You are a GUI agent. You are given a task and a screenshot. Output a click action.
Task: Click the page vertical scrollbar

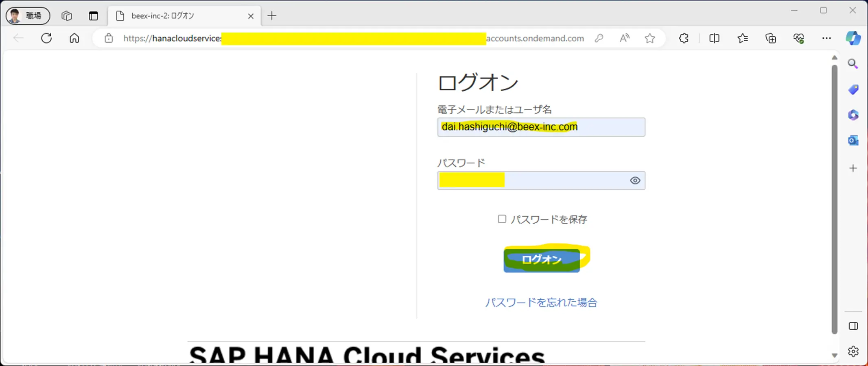tap(834, 199)
